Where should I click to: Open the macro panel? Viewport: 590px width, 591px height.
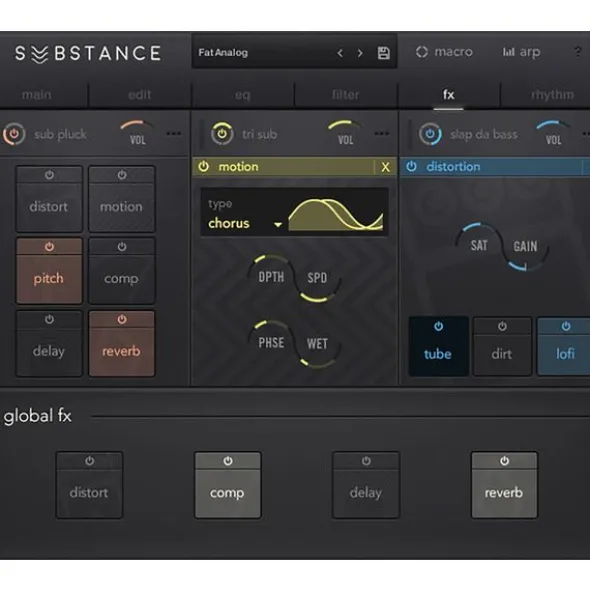[444, 52]
